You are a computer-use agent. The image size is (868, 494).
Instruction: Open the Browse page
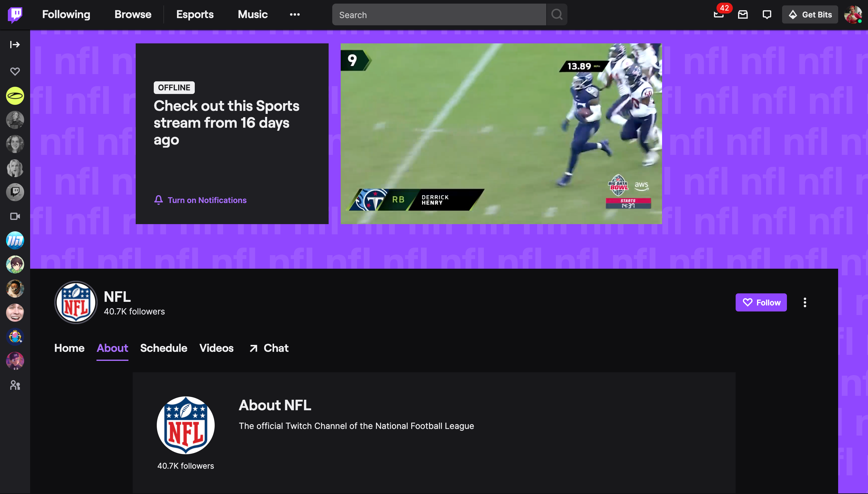133,14
